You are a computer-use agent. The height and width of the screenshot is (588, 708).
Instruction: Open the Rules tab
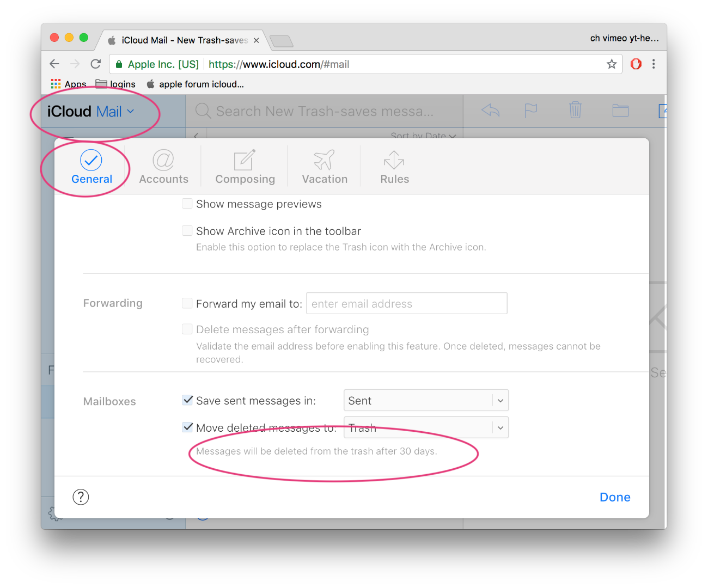[394, 167]
